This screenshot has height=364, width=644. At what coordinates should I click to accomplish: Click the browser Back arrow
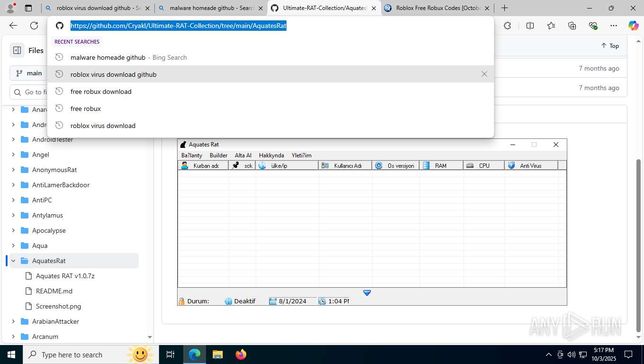coord(13,26)
